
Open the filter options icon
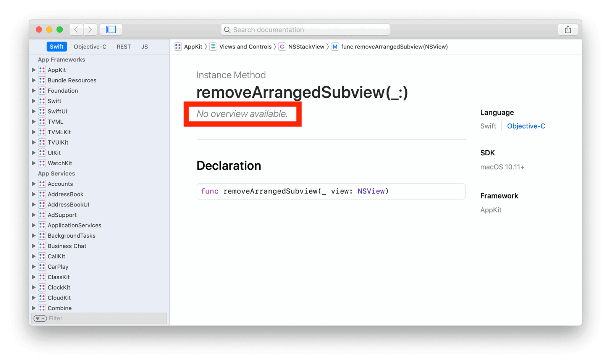coord(40,319)
